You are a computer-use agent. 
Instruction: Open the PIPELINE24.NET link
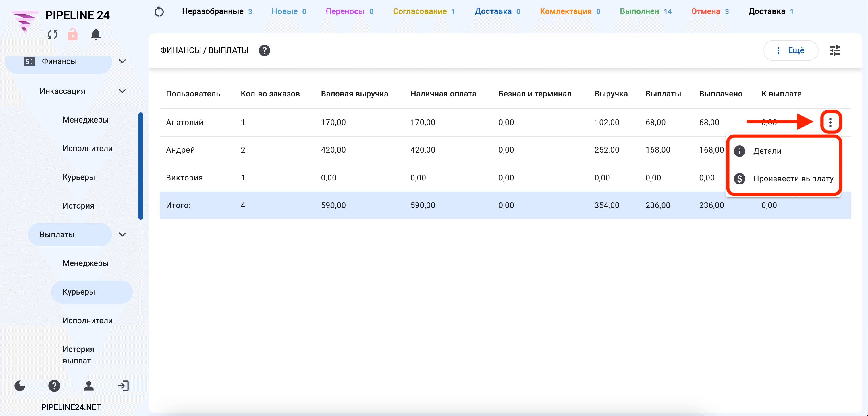pos(71,407)
